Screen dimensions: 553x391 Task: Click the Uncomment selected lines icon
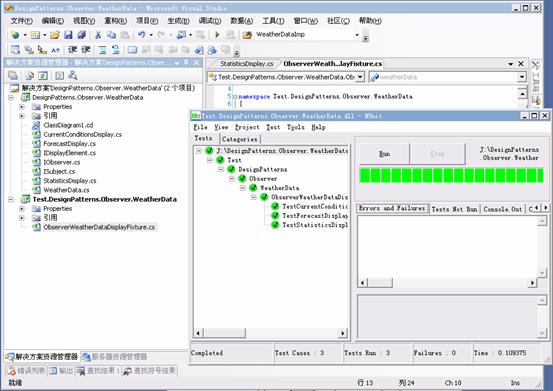point(116,50)
